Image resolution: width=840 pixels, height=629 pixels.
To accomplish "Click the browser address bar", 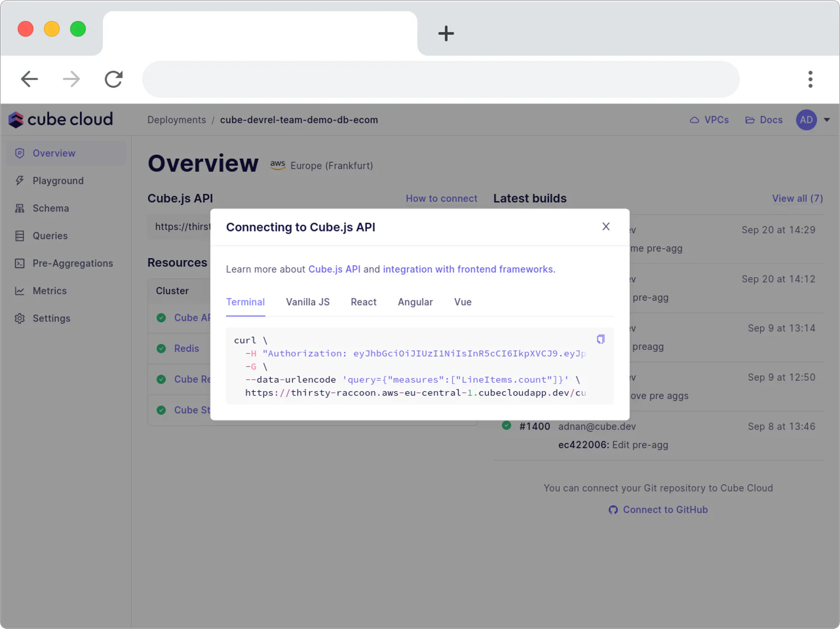I will [440, 79].
